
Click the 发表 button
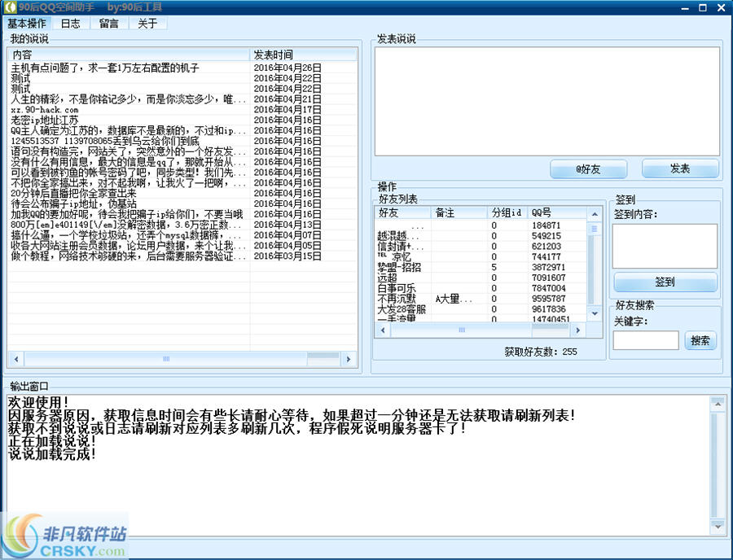[680, 168]
